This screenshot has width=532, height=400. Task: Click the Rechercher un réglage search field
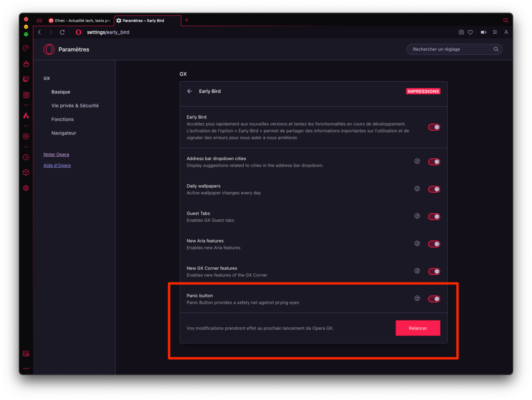[455, 49]
